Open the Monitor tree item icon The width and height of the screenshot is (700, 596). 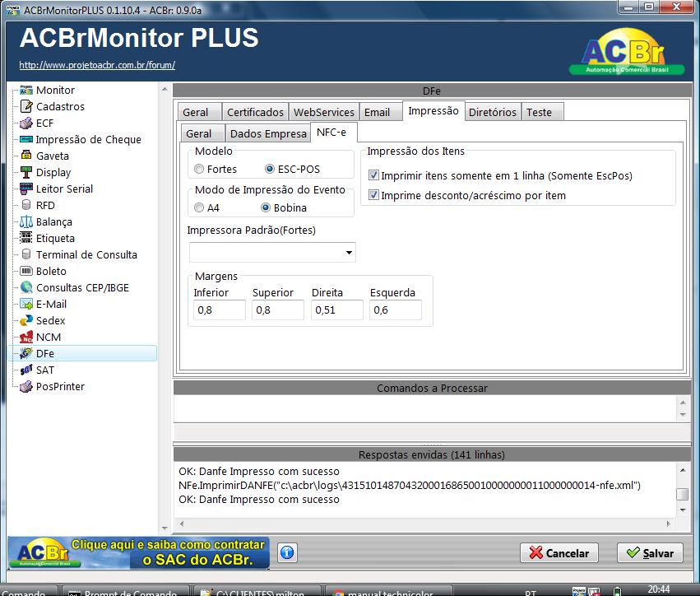pyautogui.click(x=26, y=90)
